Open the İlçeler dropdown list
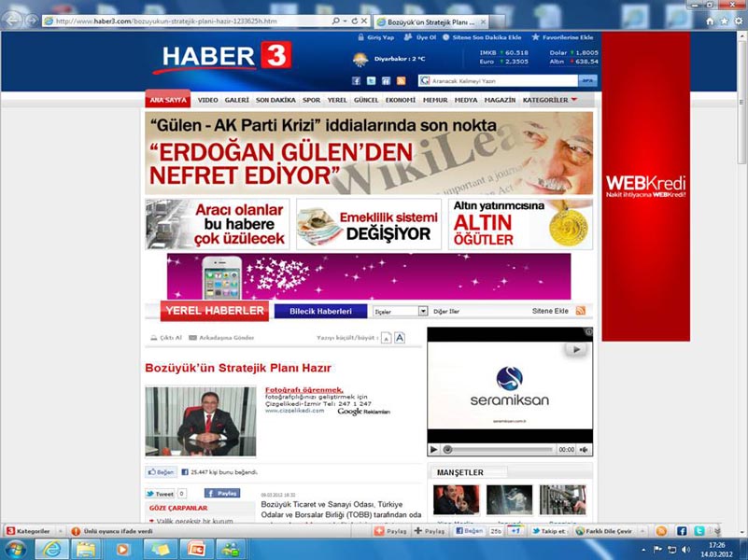 click(x=400, y=311)
